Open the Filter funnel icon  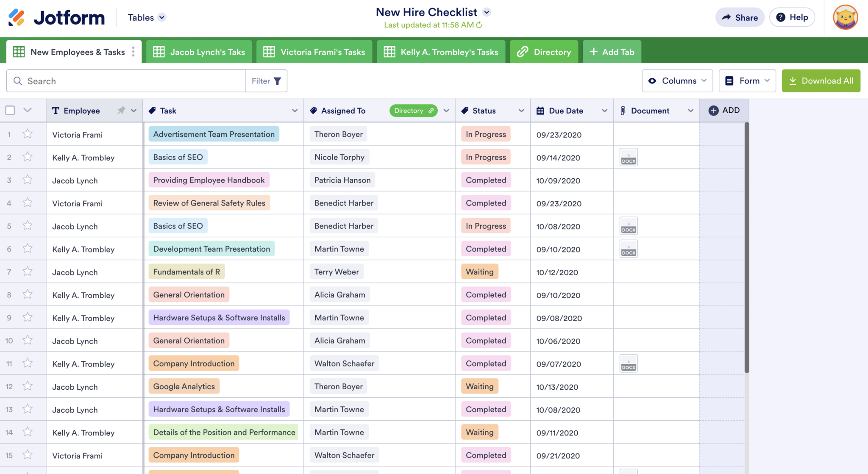pos(278,80)
